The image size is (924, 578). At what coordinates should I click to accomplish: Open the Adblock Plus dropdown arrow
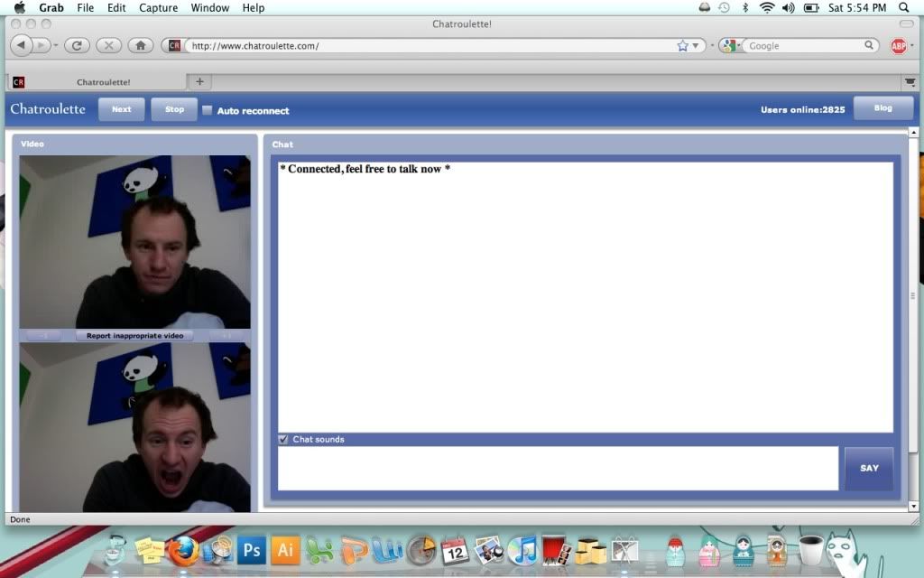coord(912,45)
